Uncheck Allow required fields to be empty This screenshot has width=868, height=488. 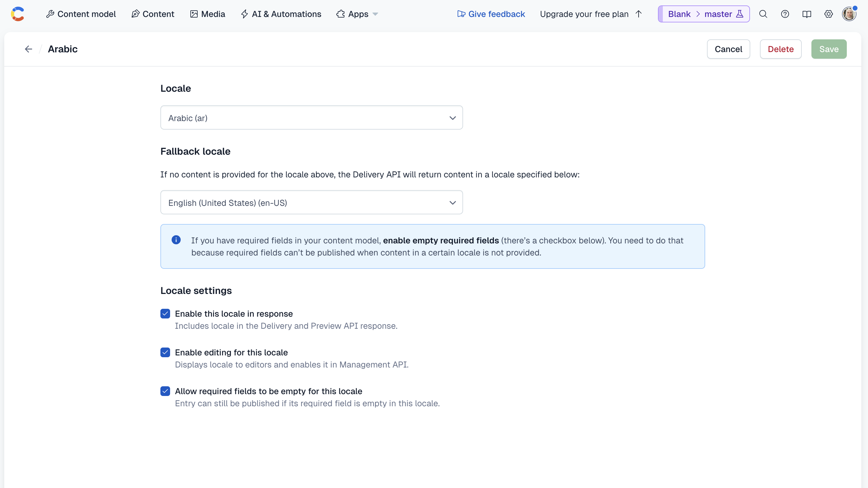165,391
